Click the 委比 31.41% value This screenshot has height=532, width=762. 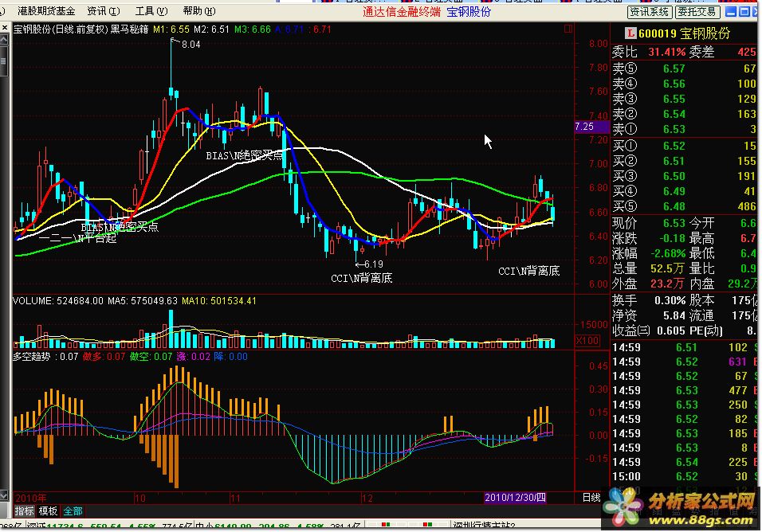666,52
